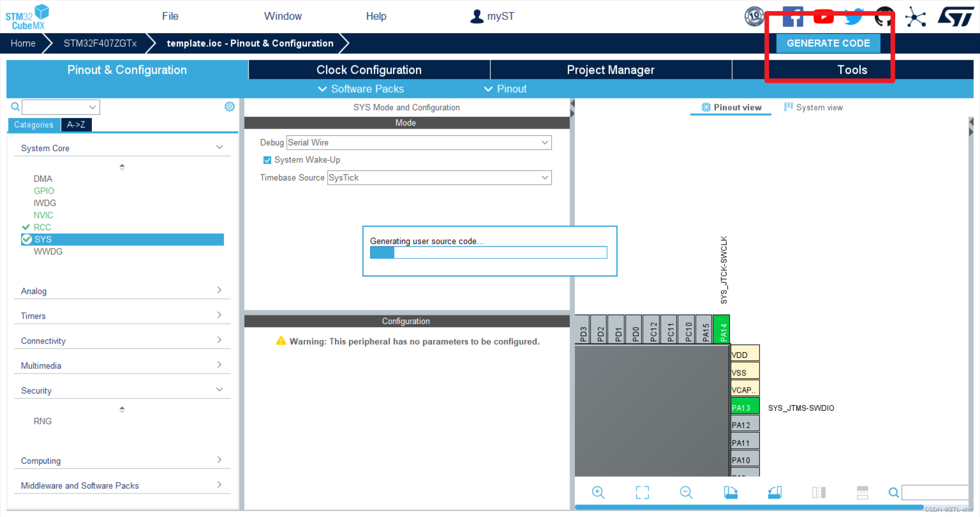The image size is (980, 517).
Task: Click the STM32F407ZGTx breadcrumb
Action: (x=100, y=43)
